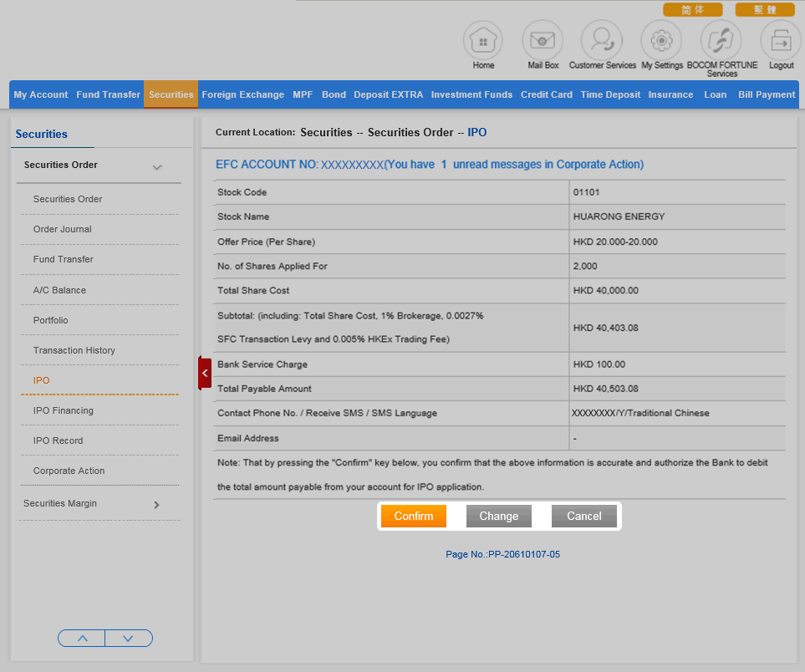Viewport: 805px width, 672px height.
Task: Go to Time Deposit tab
Action: [x=610, y=94]
